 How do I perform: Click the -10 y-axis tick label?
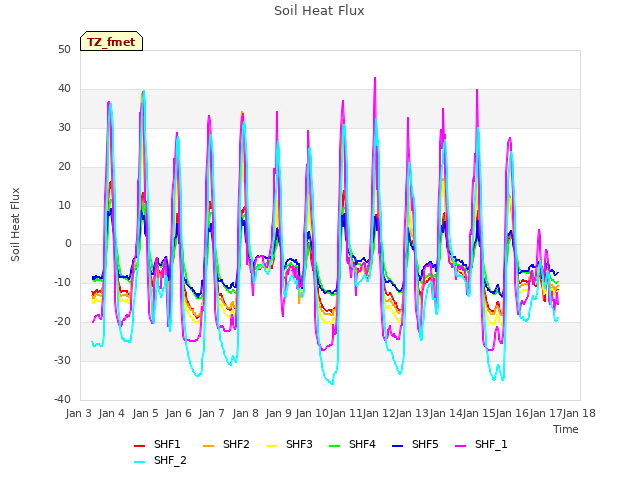(x=62, y=282)
